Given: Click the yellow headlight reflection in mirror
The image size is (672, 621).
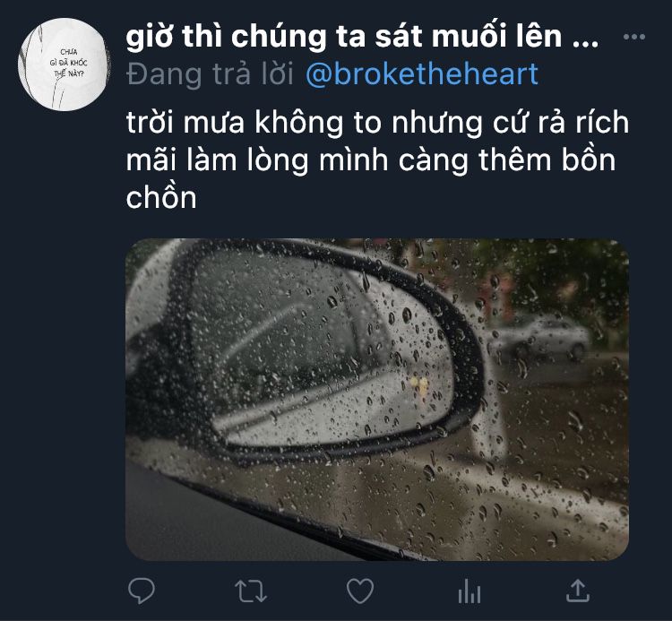Looking at the screenshot, I should (419, 384).
